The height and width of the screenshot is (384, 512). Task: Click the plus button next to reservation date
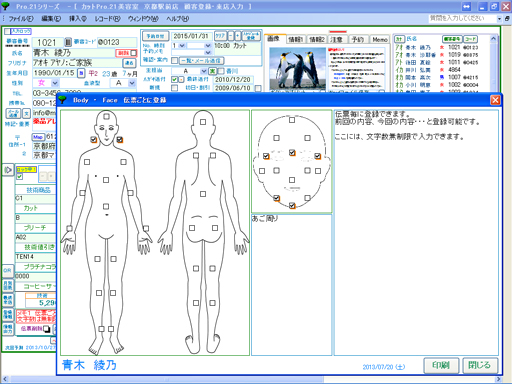tap(238, 36)
